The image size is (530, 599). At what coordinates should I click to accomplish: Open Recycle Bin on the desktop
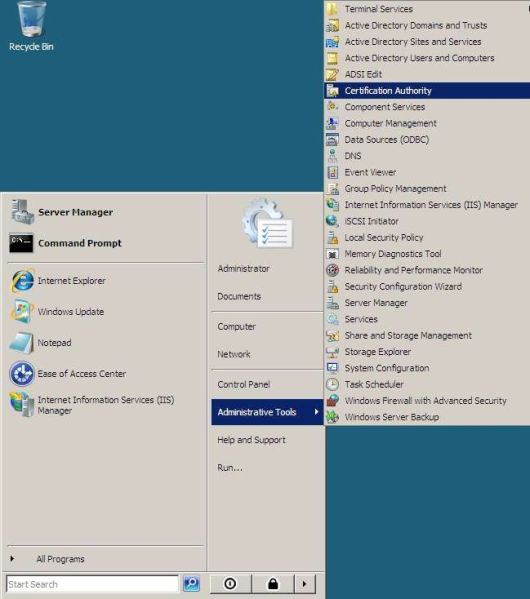click(x=31, y=26)
